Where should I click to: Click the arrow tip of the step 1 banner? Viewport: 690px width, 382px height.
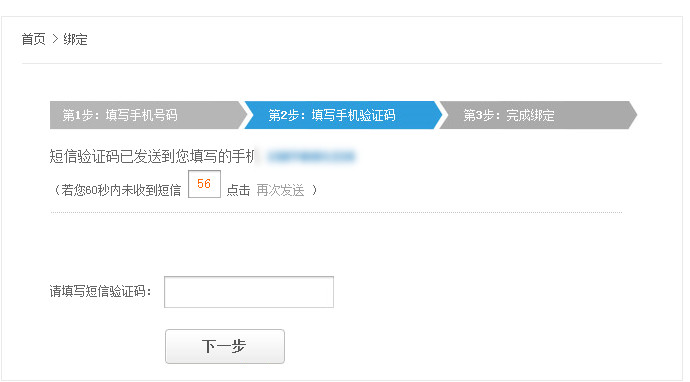tap(243, 115)
